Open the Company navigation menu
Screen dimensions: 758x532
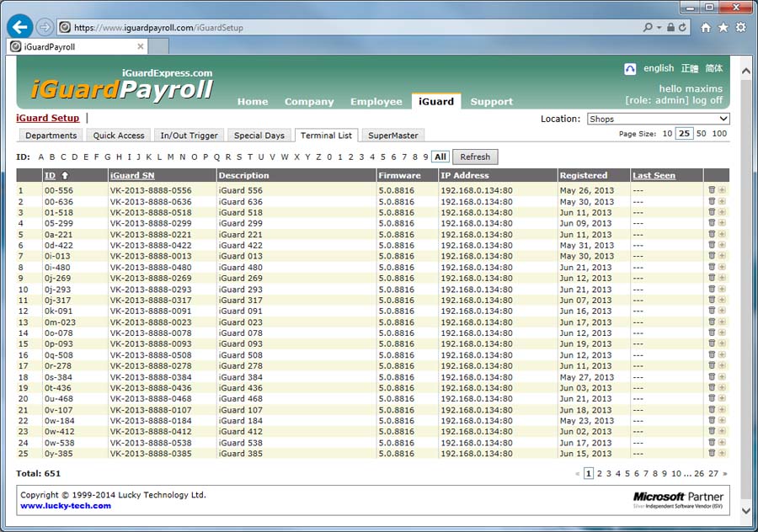[x=309, y=102]
